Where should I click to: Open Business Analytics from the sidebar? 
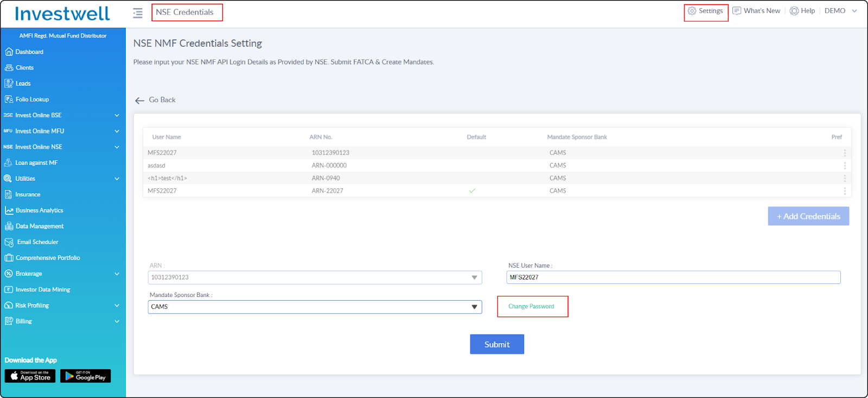pos(39,210)
